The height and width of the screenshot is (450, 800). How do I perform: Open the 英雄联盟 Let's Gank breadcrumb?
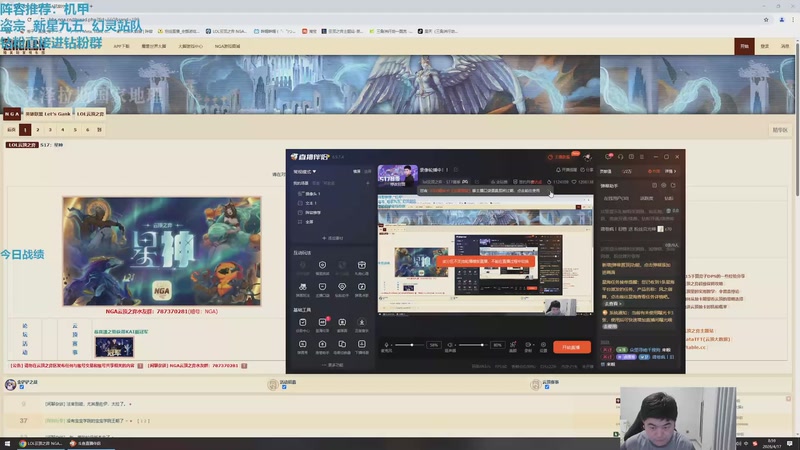pos(48,114)
